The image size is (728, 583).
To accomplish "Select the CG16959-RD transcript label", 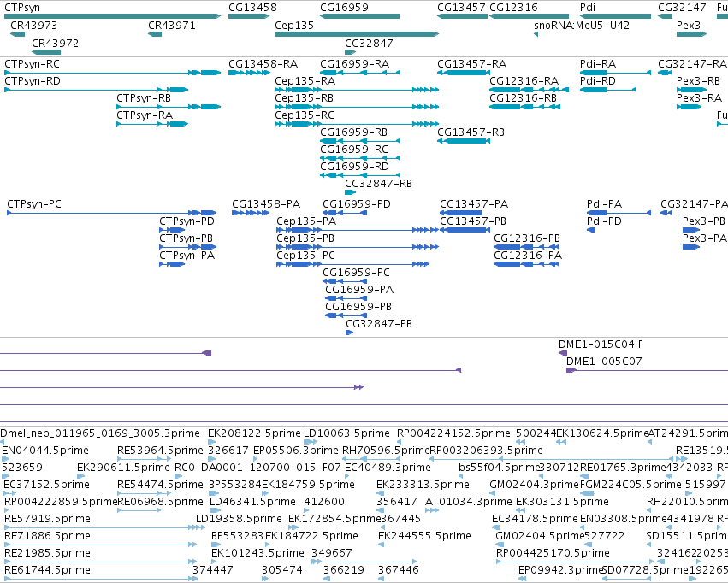I will tap(355, 167).
